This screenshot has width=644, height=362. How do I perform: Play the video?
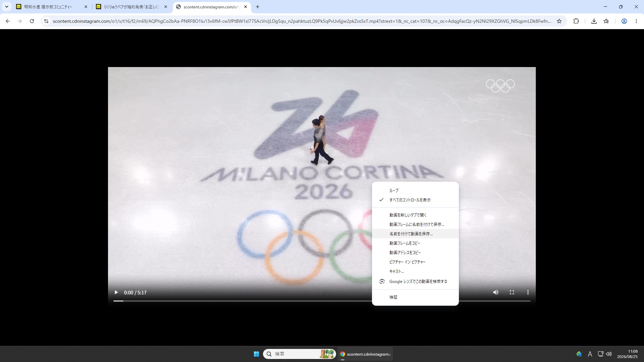(116, 293)
